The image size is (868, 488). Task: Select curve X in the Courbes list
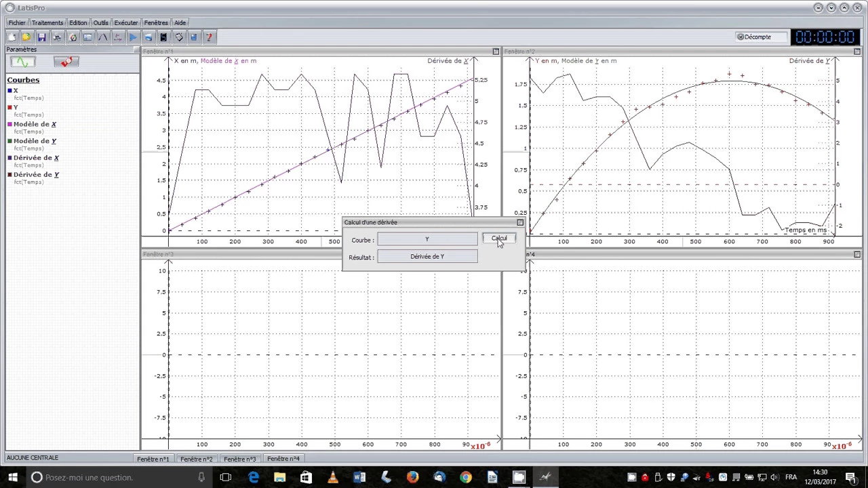pos(16,90)
